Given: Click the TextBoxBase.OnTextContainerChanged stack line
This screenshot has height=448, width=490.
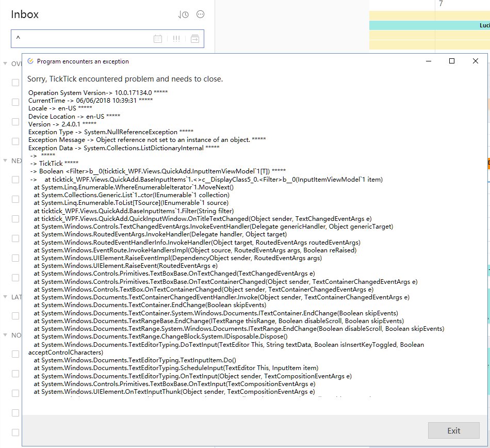Looking at the screenshot, I should pyautogui.click(x=225, y=282).
